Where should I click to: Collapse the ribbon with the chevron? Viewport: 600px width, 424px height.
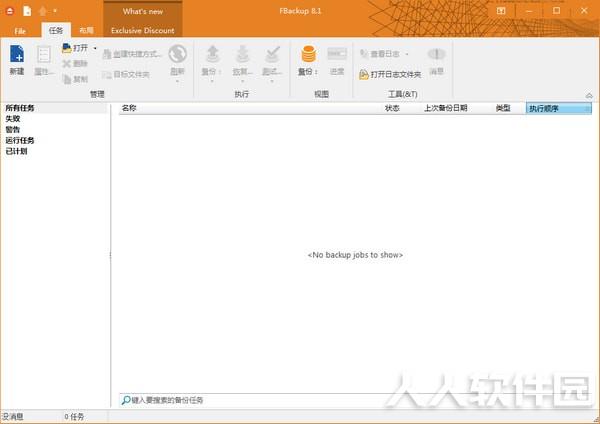tap(589, 96)
